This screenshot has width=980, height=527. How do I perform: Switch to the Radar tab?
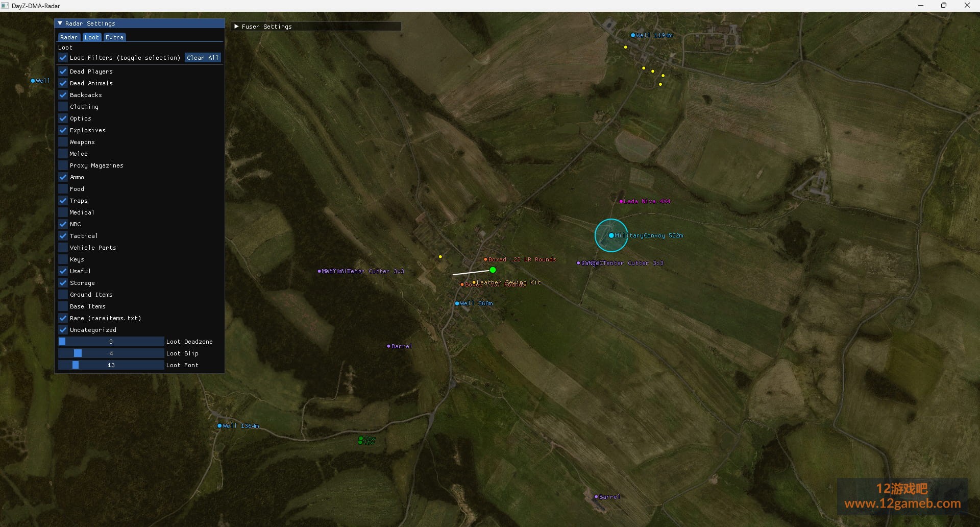(x=68, y=37)
